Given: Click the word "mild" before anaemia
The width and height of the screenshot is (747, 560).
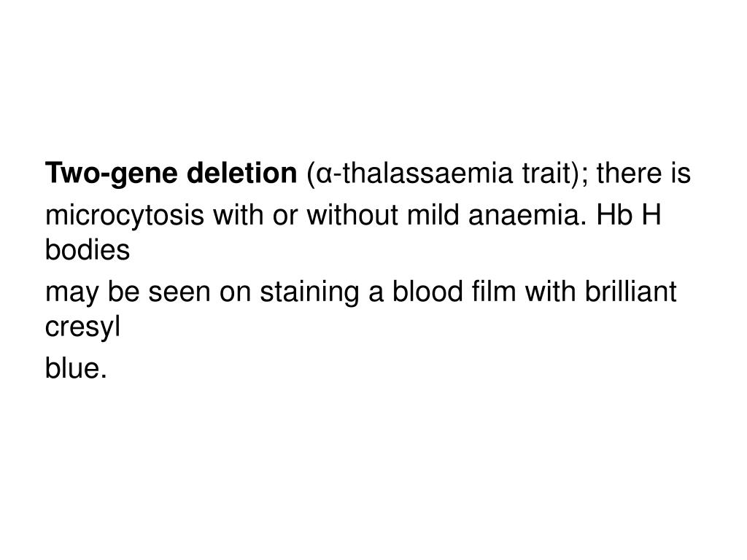Looking at the screenshot, I should [x=433, y=215].
